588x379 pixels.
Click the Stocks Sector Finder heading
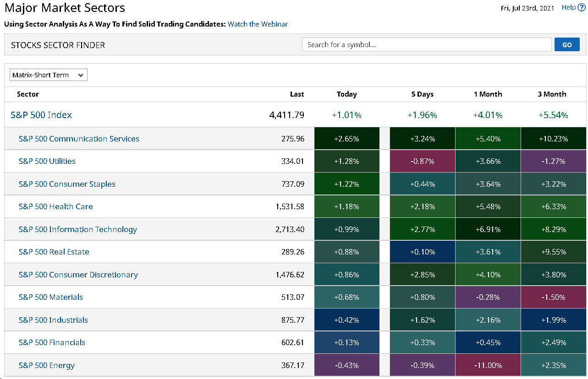click(58, 45)
